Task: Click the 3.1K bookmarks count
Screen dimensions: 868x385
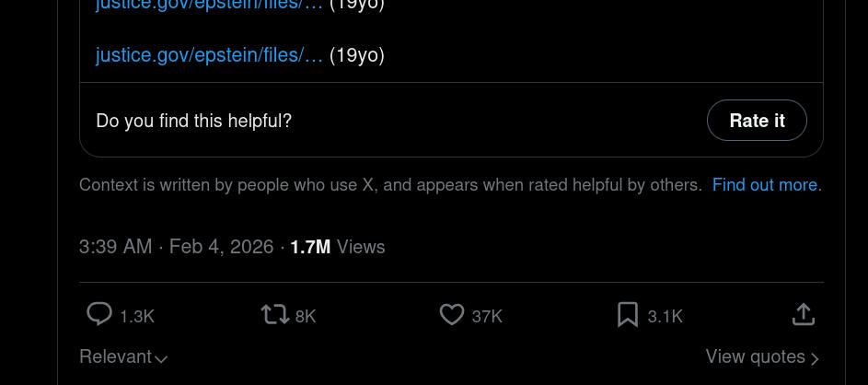Action: tap(665, 316)
